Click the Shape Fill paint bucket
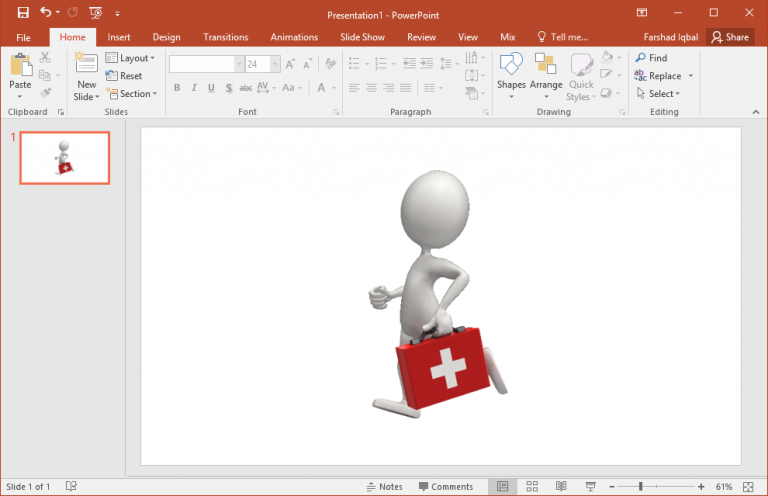Viewport: 768px width, 496px height. coord(607,57)
